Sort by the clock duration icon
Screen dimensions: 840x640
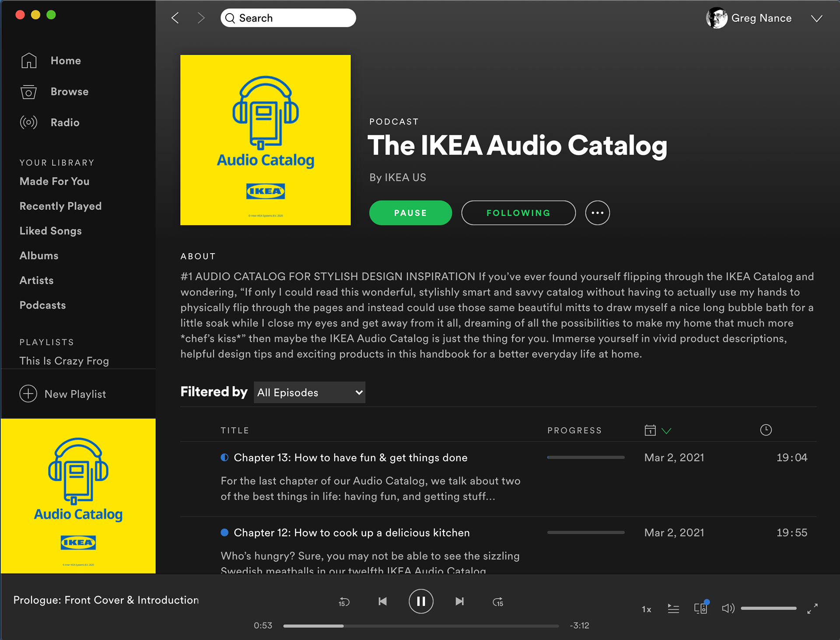coord(766,430)
